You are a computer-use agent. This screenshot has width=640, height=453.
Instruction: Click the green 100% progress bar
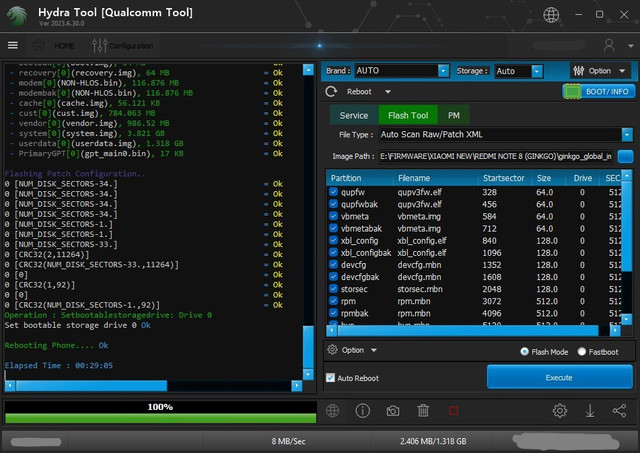(160, 418)
